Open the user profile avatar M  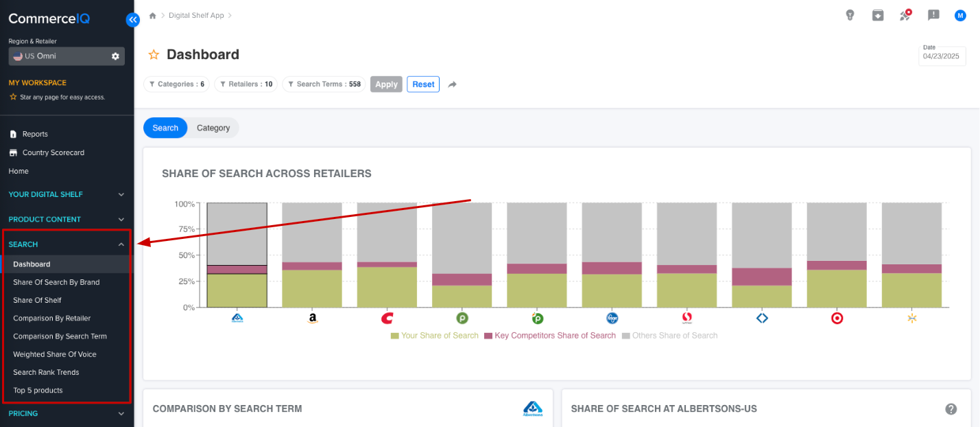[x=960, y=15]
